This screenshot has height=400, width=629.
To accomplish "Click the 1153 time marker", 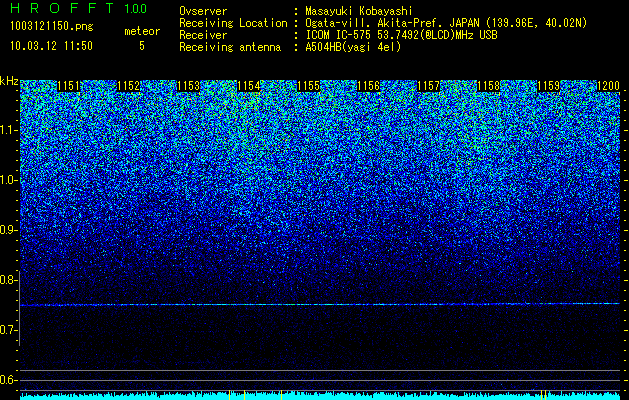I will point(189,86).
